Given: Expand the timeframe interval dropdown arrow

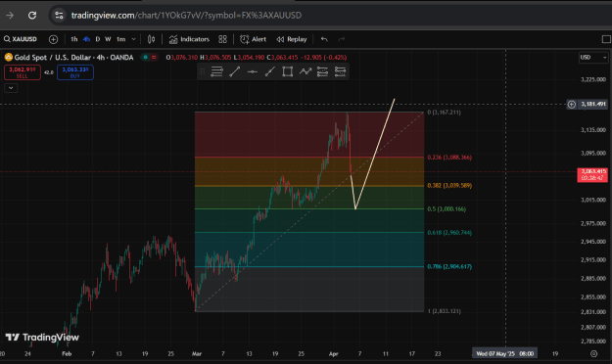Looking at the screenshot, I should point(133,39).
